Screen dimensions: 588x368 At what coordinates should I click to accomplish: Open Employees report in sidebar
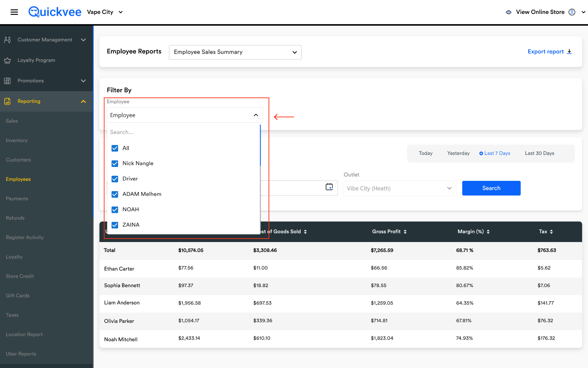tap(18, 179)
